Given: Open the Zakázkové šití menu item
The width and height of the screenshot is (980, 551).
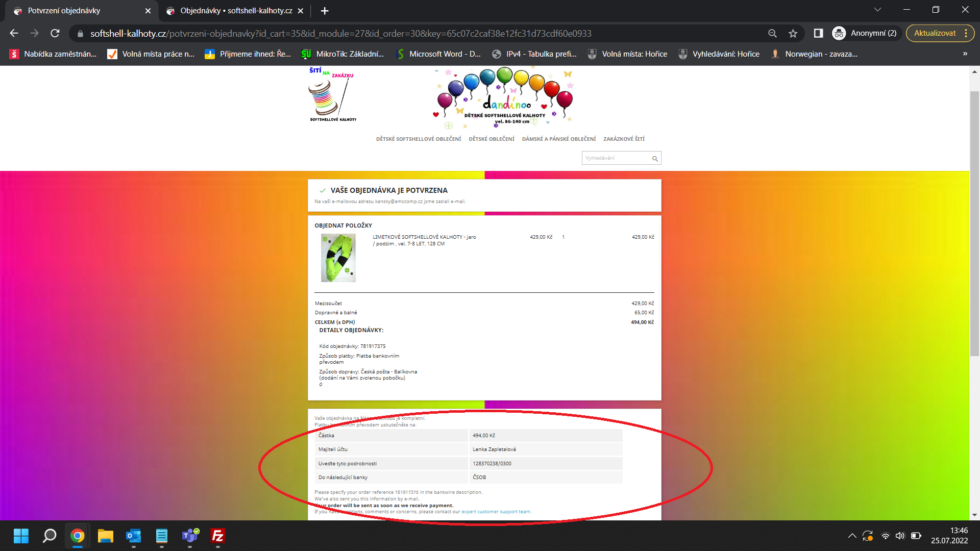Looking at the screenshot, I should click(x=624, y=139).
